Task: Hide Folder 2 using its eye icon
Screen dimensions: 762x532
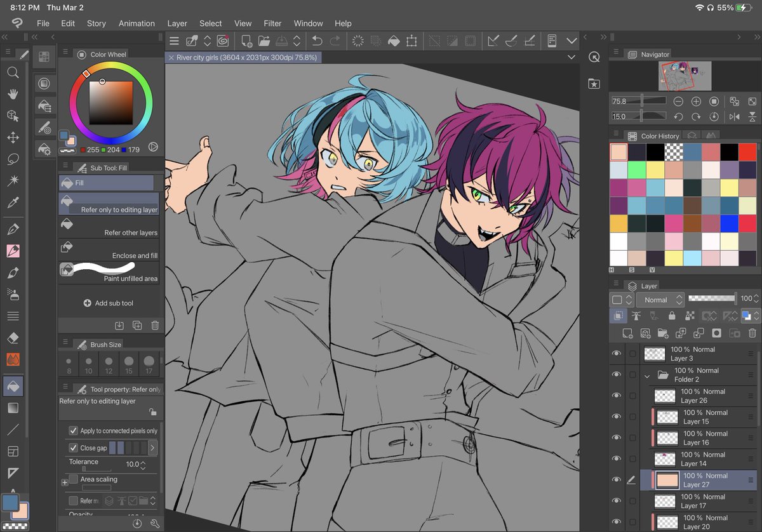Action: [x=616, y=375]
